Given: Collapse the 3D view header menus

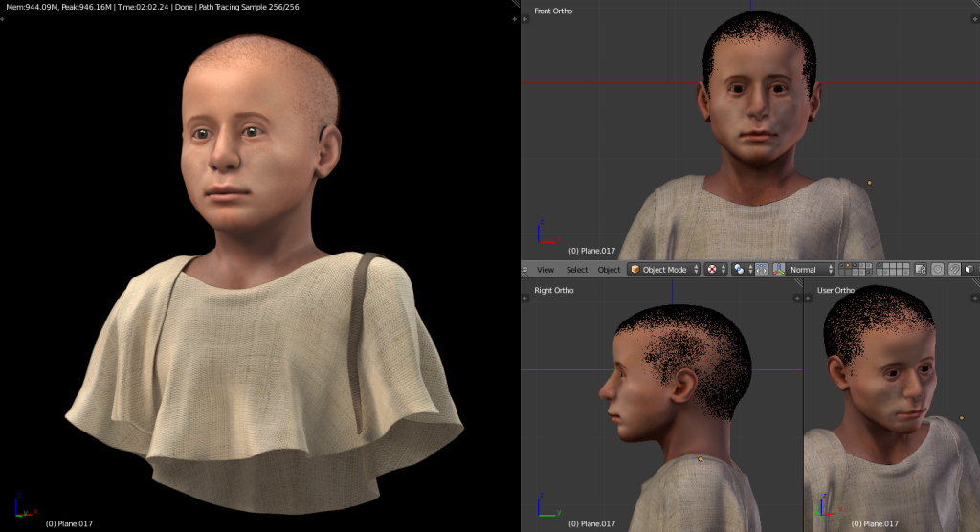Looking at the screenshot, I should [524, 270].
